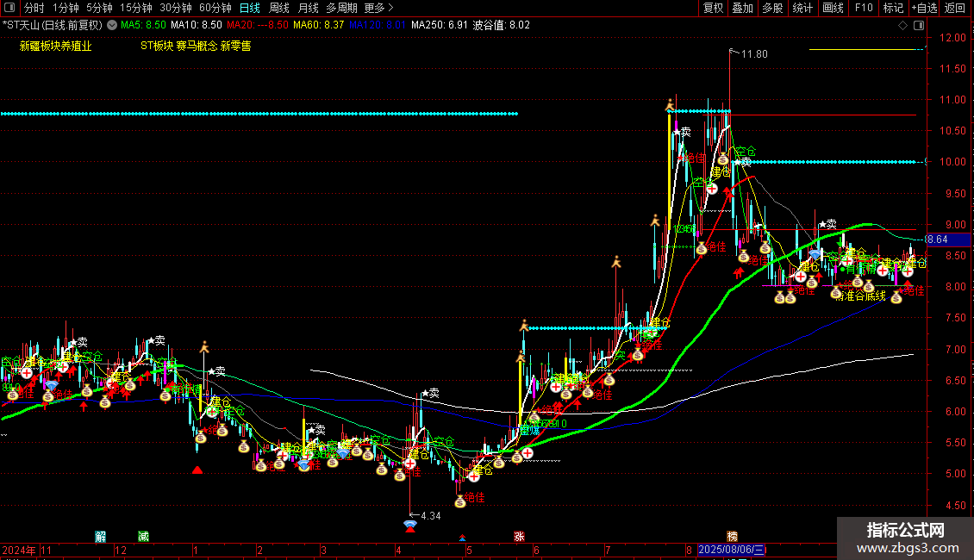Open the F10 company info
Viewport: 974px width, 560px height.
point(864,8)
